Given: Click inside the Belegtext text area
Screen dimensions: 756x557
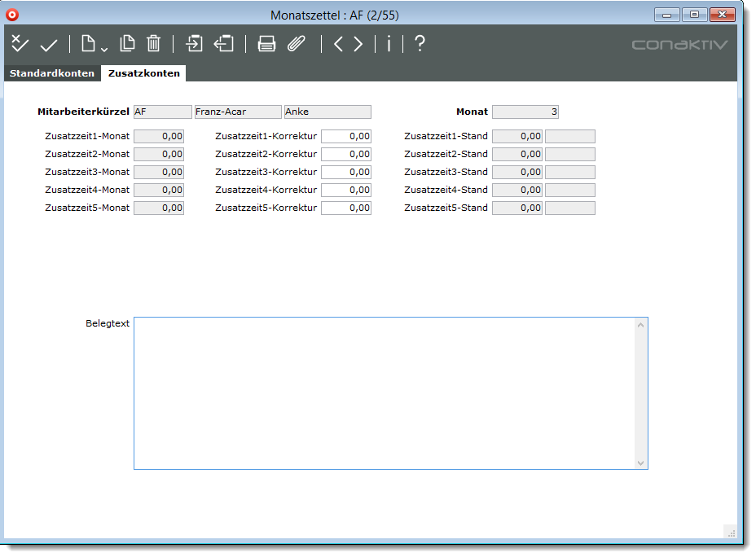Looking at the screenshot, I should (x=383, y=393).
